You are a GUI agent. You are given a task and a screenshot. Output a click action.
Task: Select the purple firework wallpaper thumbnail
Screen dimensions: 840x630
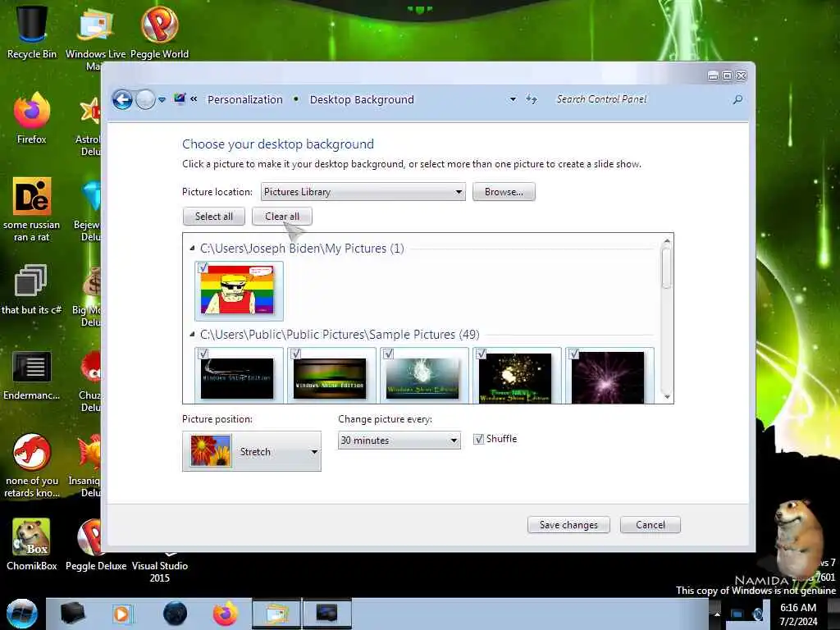pyautogui.click(x=608, y=377)
